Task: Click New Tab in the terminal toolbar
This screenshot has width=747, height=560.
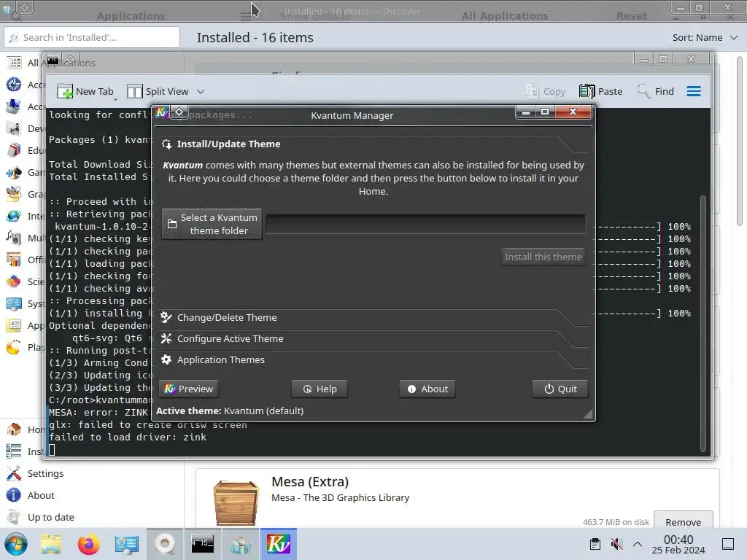Action: point(86,91)
